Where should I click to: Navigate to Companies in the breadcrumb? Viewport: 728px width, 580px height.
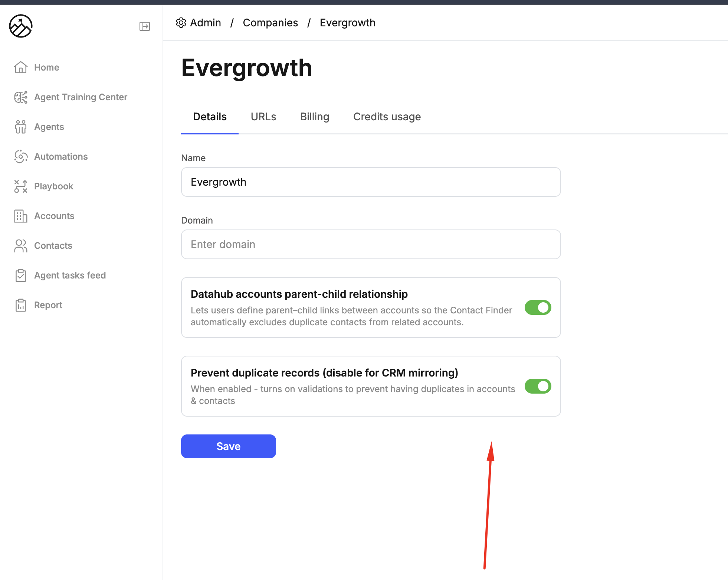270,23
